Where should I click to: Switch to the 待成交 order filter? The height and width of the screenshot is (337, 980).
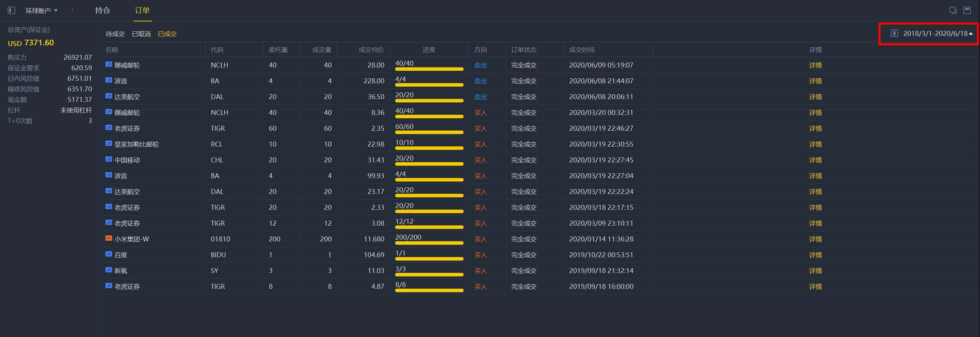click(115, 34)
